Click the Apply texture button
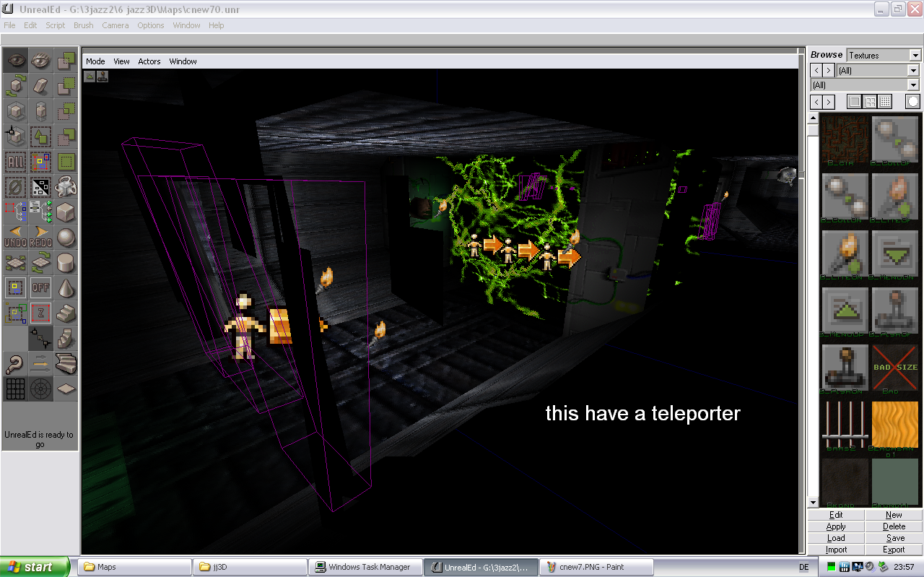This screenshot has width=924, height=577. click(836, 526)
